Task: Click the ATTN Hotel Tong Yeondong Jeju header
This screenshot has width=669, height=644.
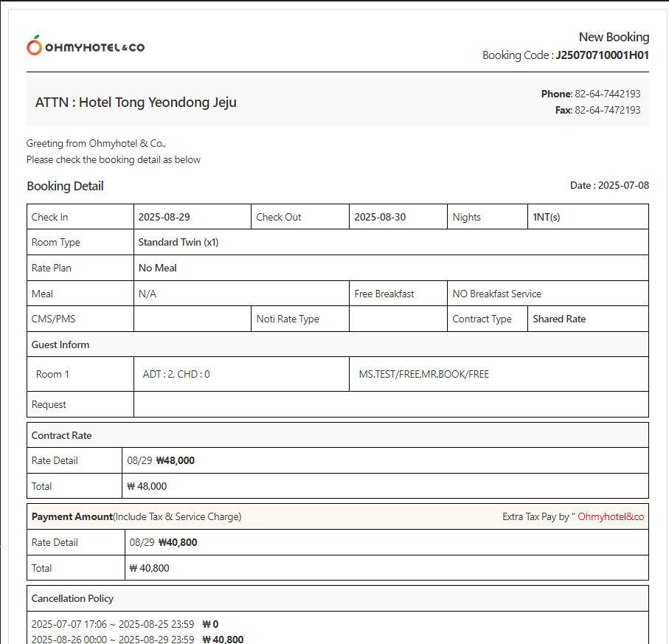Action: [x=136, y=103]
